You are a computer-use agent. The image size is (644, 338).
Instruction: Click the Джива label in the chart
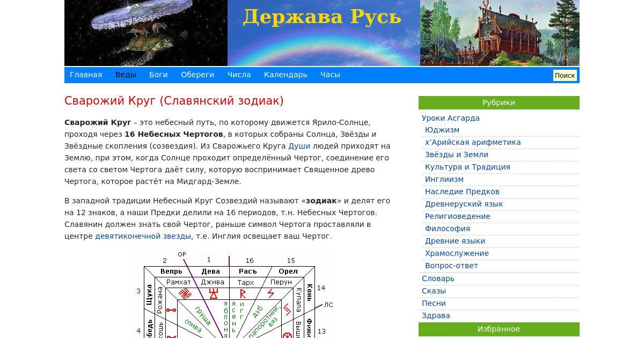pyautogui.click(x=213, y=282)
